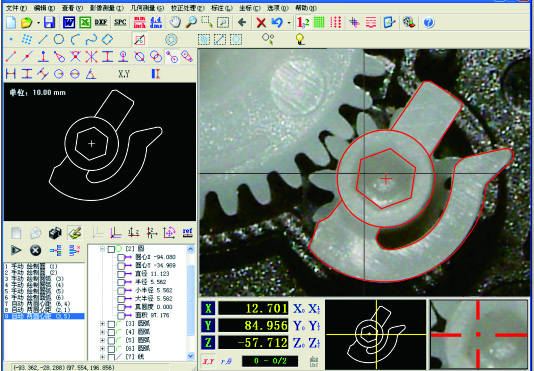534x371 pixels.
Task: Select step 8 in the program list
Action: pos(36,310)
